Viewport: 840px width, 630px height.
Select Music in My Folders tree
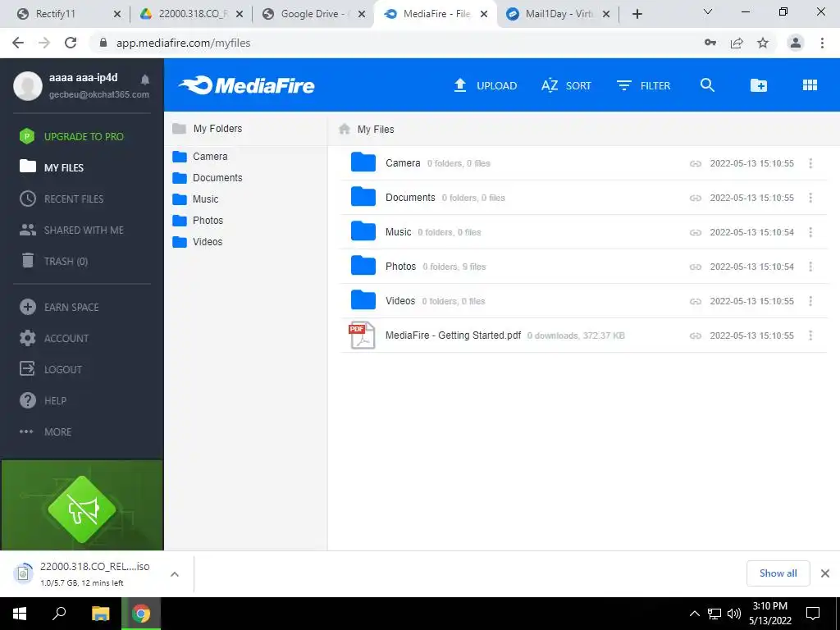pos(195,199)
